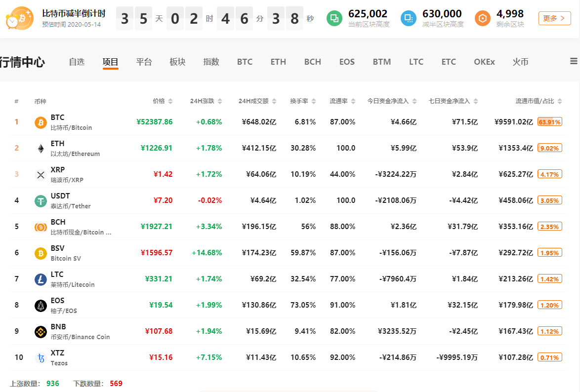Click the BTC price ¥52387.86

tap(154, 122)
